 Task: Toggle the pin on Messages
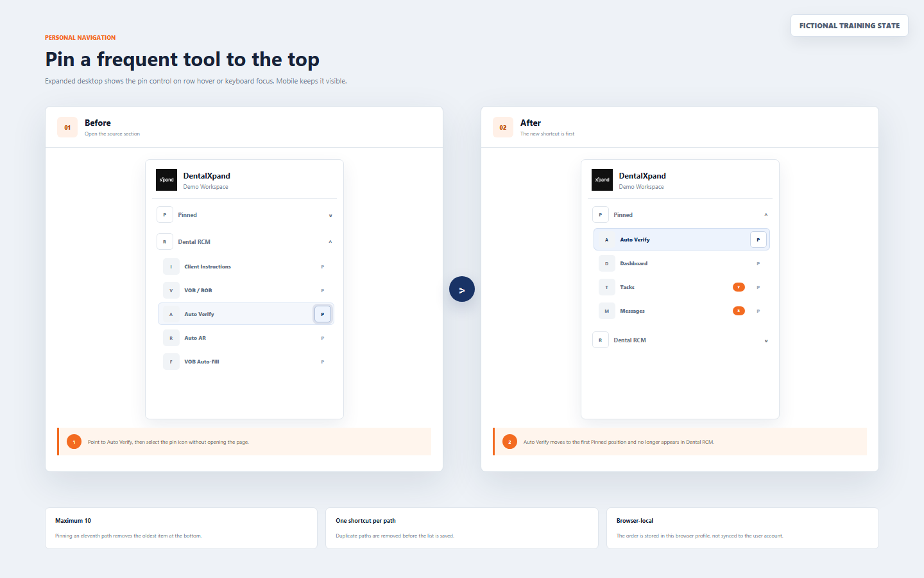(758, 311)
